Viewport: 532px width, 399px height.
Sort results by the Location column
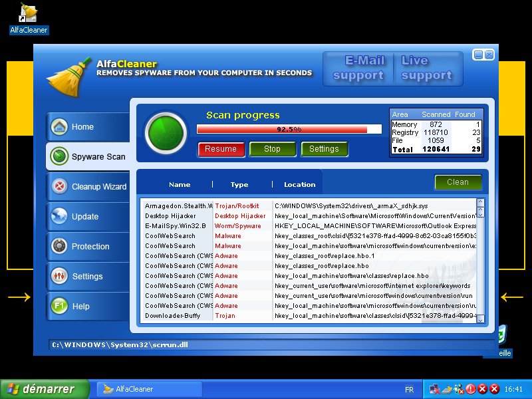click(x=300, y=185)
